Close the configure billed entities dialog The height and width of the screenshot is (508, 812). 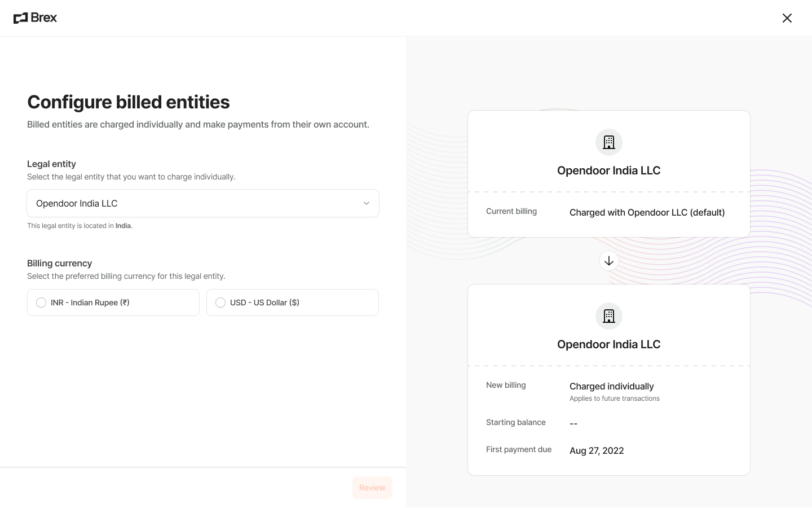point(787,18)
